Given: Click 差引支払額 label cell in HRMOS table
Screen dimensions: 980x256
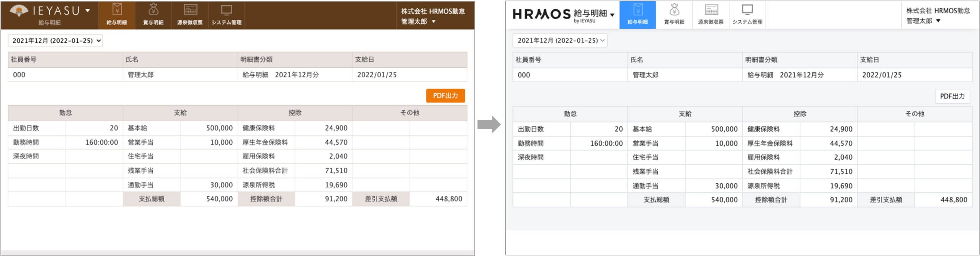Looking at the screenshot, I should tap(886, 200).
